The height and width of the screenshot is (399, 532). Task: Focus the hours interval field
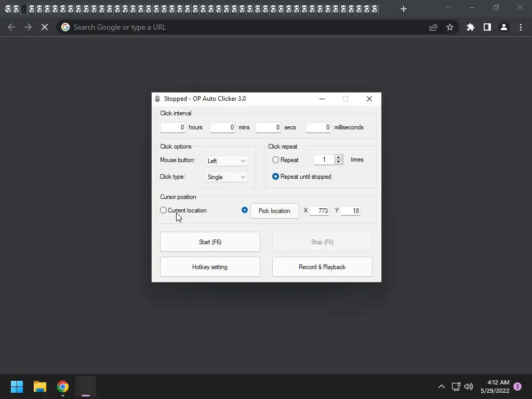[172, 127]
